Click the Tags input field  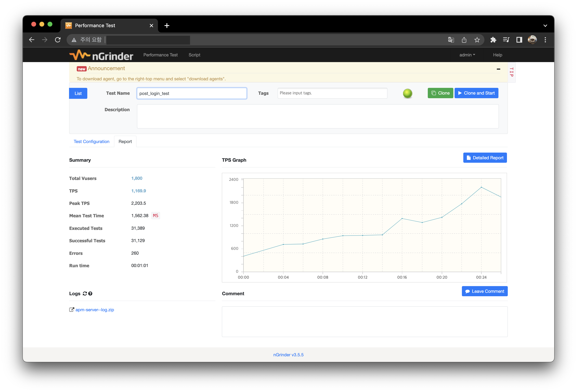coord(332,93)
